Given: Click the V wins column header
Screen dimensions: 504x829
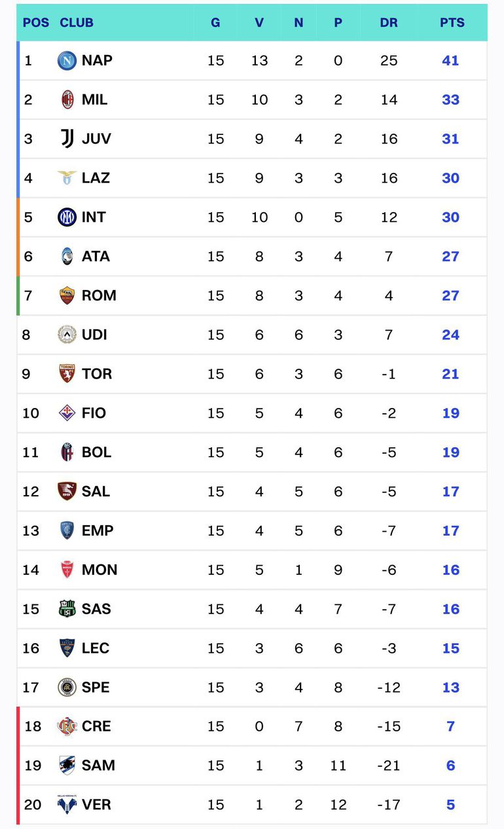Looking at the screenshot, I should click(259, 22).
